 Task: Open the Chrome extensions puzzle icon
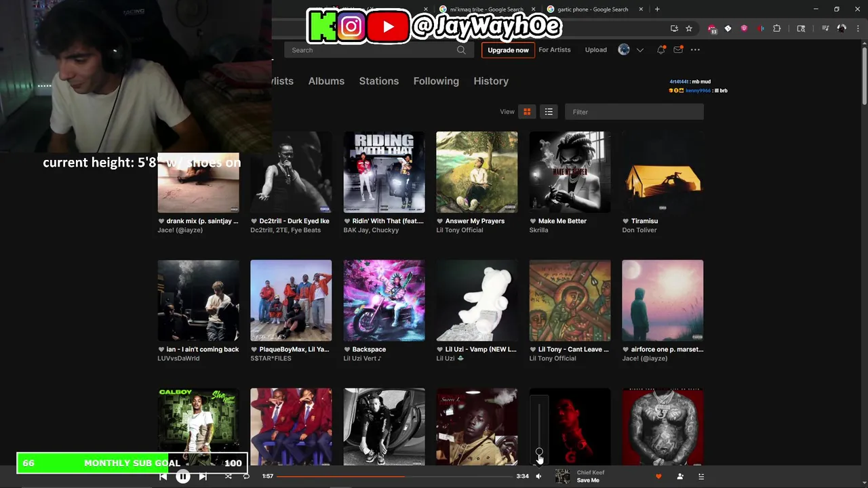point(777,28)
